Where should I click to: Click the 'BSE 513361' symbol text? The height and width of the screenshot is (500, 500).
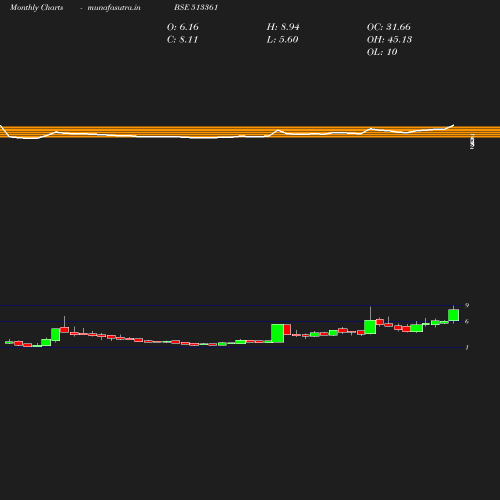196,7
